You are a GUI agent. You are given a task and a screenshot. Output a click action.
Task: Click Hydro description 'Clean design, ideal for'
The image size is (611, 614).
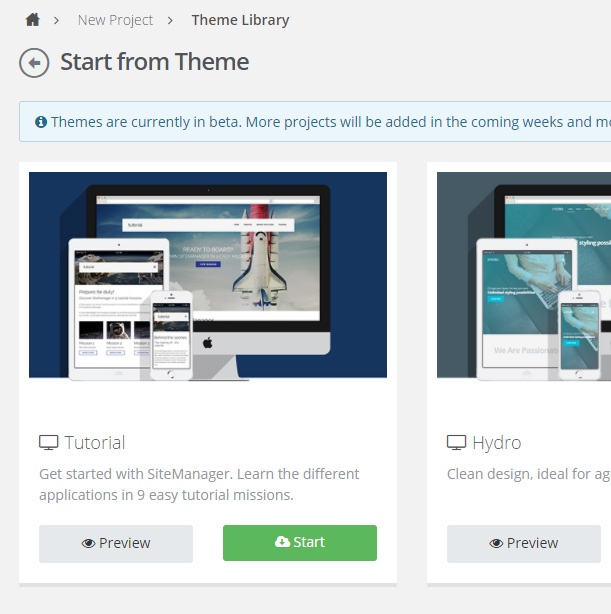pos(529,474)
